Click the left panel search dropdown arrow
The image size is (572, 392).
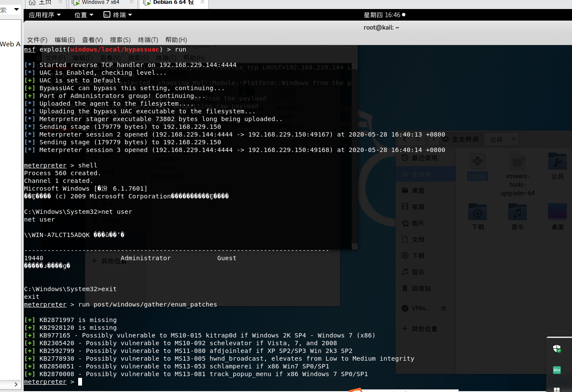17,9
